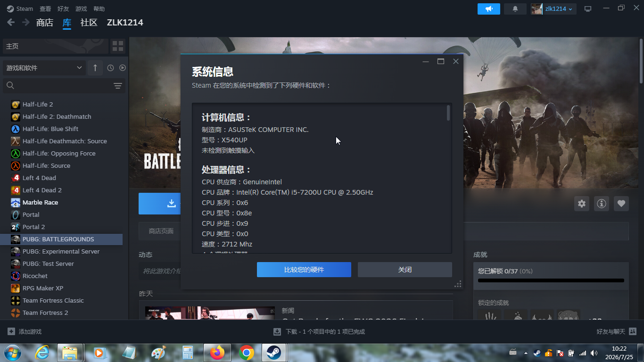The image size is (644, 362).
Task: Click the 关闭 button in system info dialog
Action: [405, 270]
